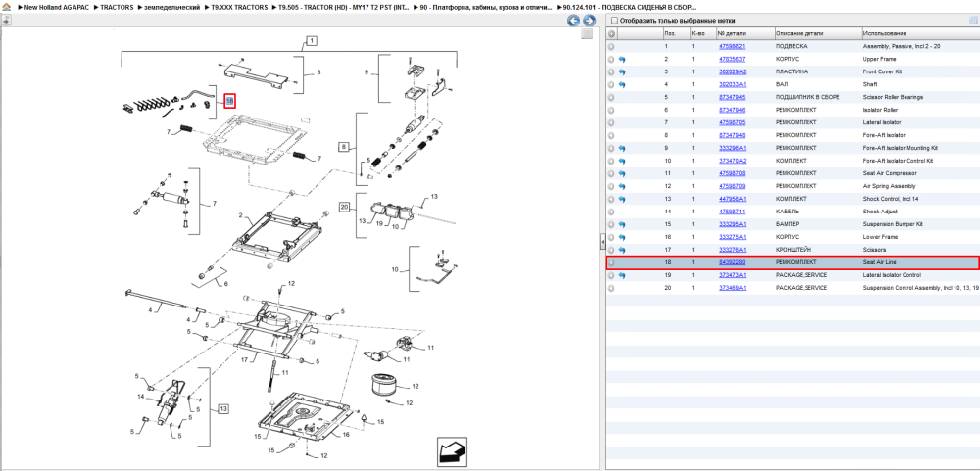Click the small gray square under the navigation arrows
The height and width of the screenshot is (471, 980).
587,34
